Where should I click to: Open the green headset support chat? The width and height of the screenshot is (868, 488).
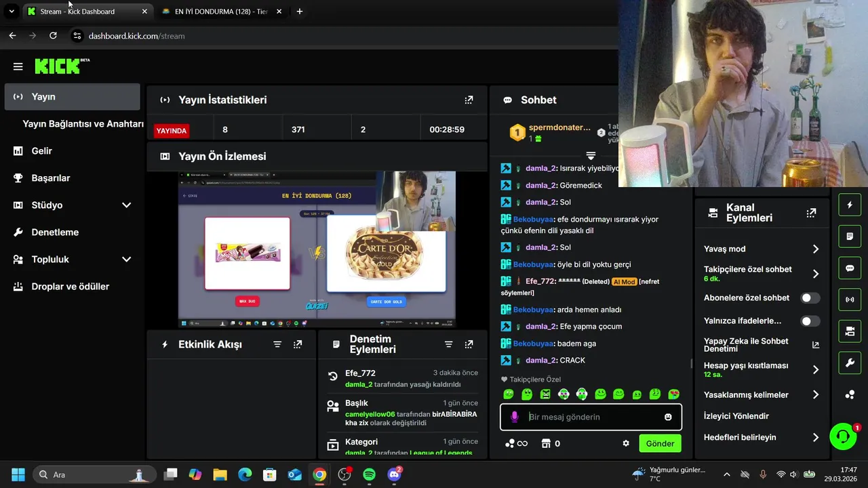click(x=843, y=436)
